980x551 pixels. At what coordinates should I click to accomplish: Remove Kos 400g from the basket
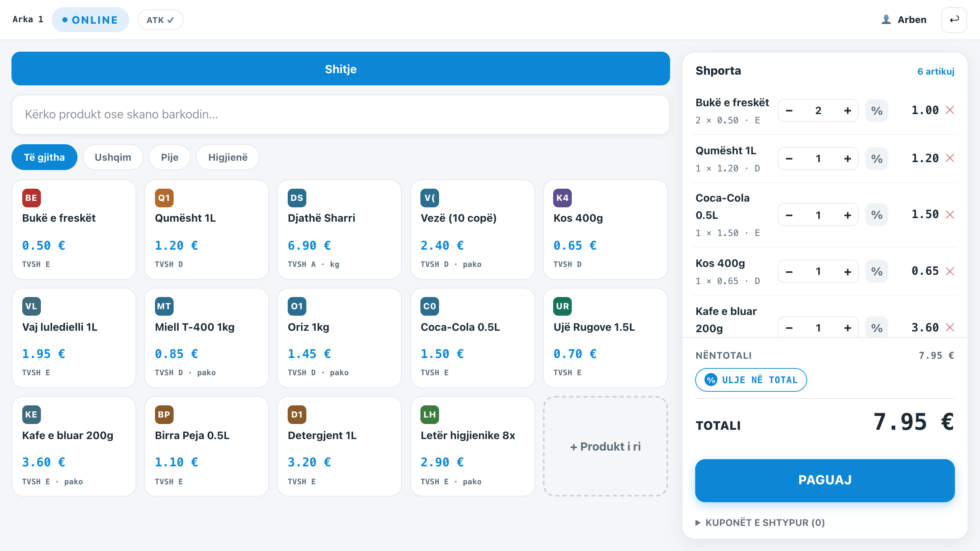(x=950, y=271)
